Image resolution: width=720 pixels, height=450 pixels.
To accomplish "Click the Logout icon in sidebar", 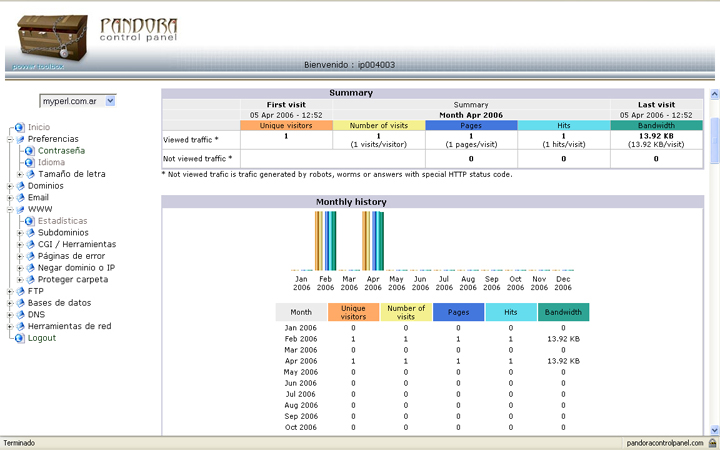I will 18,338.
